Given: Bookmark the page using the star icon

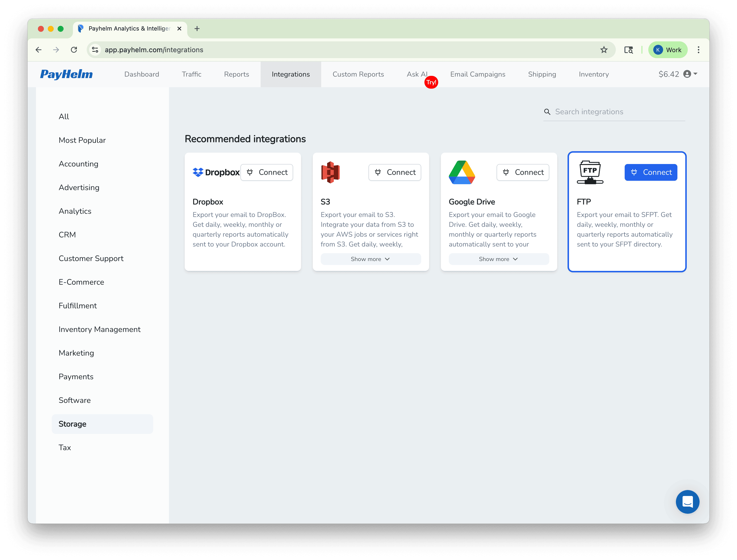Looking at the screenshot, I should click(x=604, y=50).
